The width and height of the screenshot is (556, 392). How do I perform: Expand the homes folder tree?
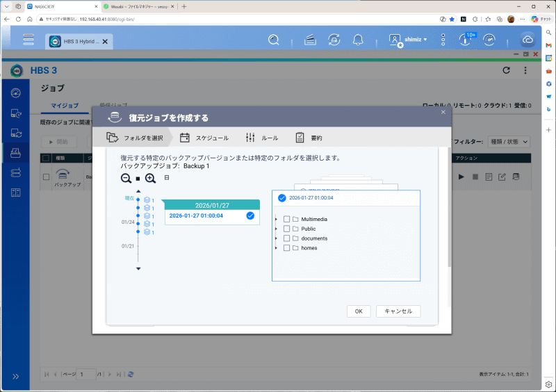pos(276,248)
